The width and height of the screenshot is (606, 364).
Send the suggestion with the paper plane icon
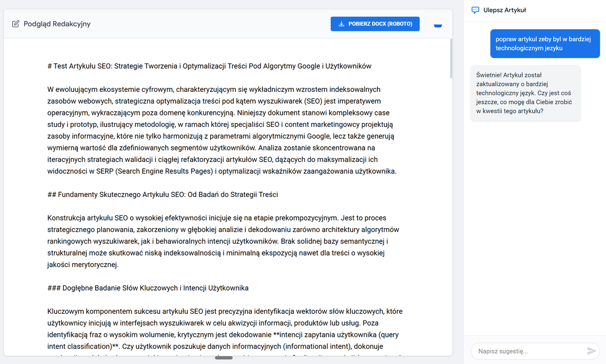pos(592,351)
